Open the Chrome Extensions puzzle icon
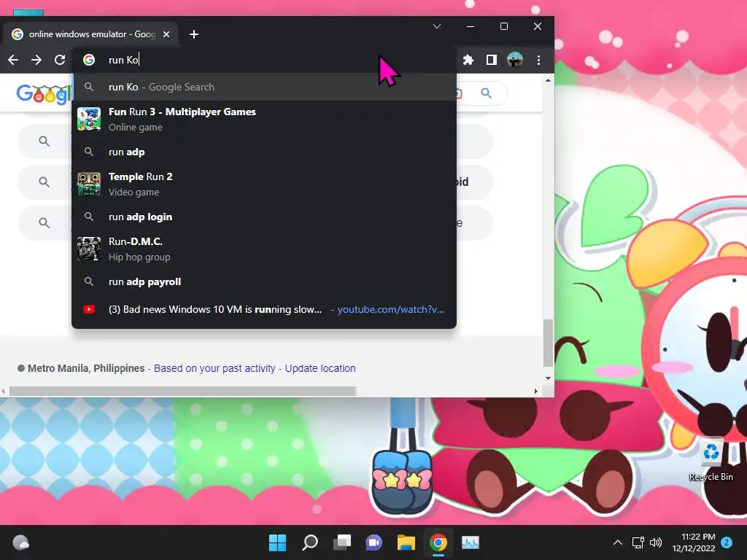 468,60
